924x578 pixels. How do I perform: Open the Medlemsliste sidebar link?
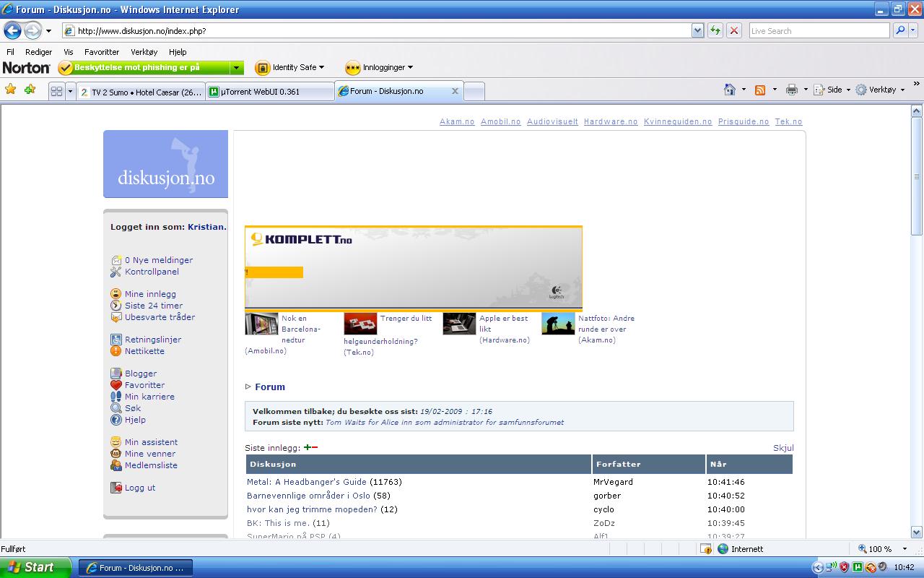pos(151,465)
